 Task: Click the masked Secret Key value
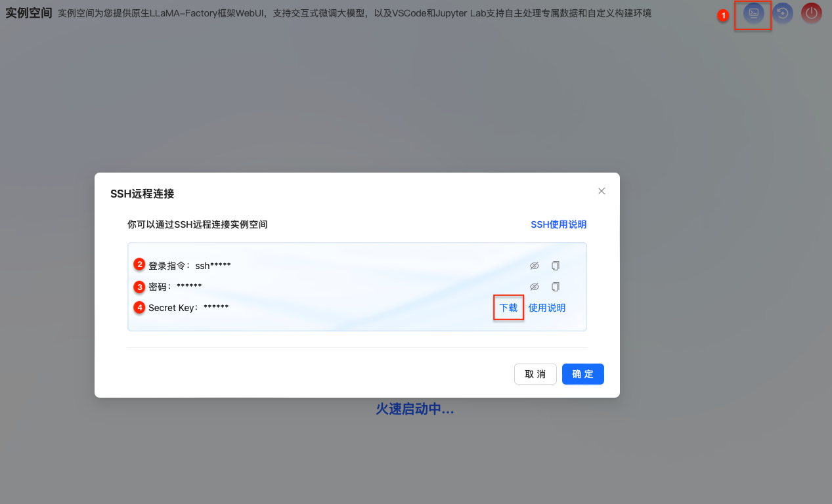(216, 307)
